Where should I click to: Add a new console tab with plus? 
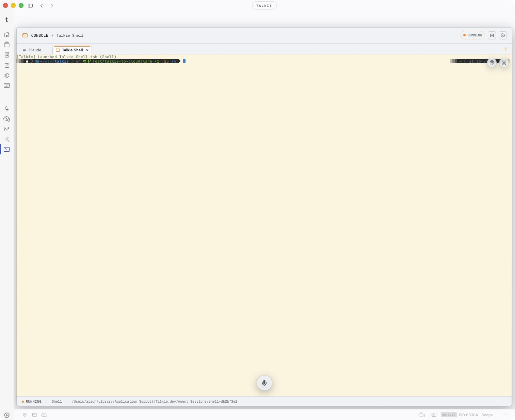point(506,49)
